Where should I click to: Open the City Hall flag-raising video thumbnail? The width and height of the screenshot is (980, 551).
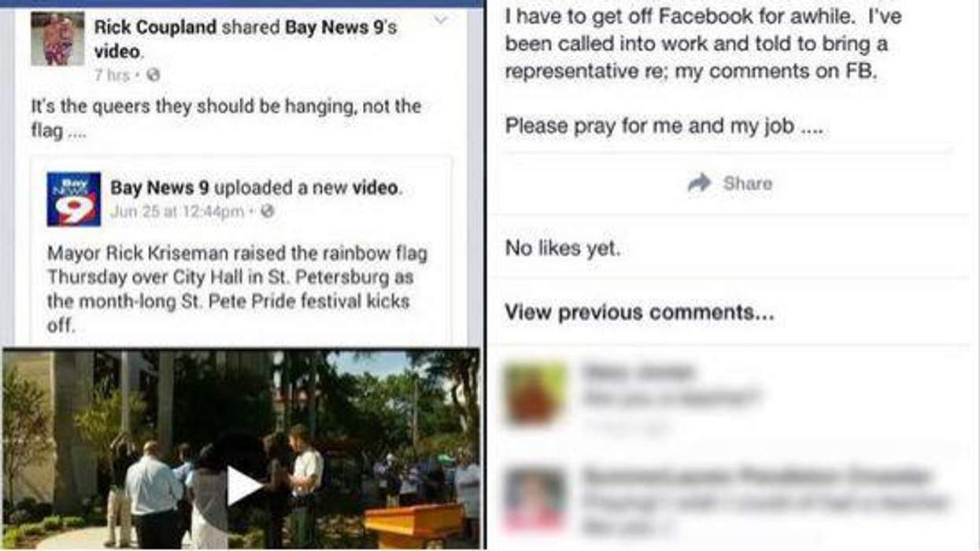pyautogui.click(x=242, y=449)
